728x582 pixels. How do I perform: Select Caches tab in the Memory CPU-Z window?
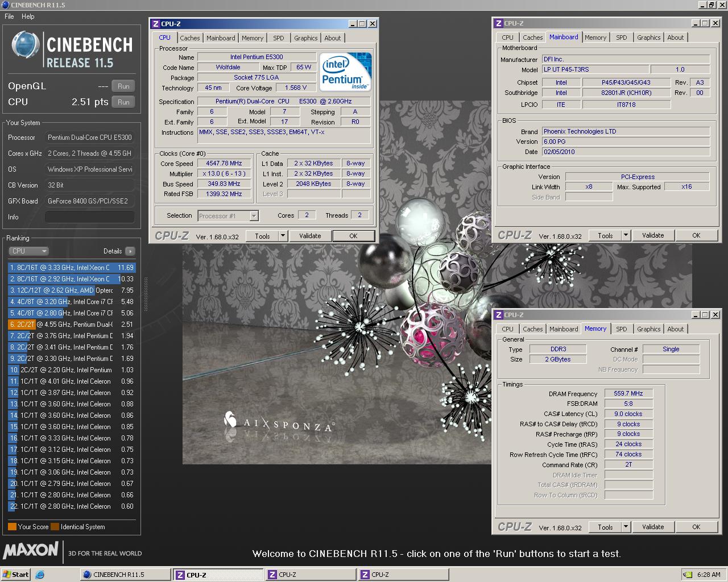(x=533, y=329)
